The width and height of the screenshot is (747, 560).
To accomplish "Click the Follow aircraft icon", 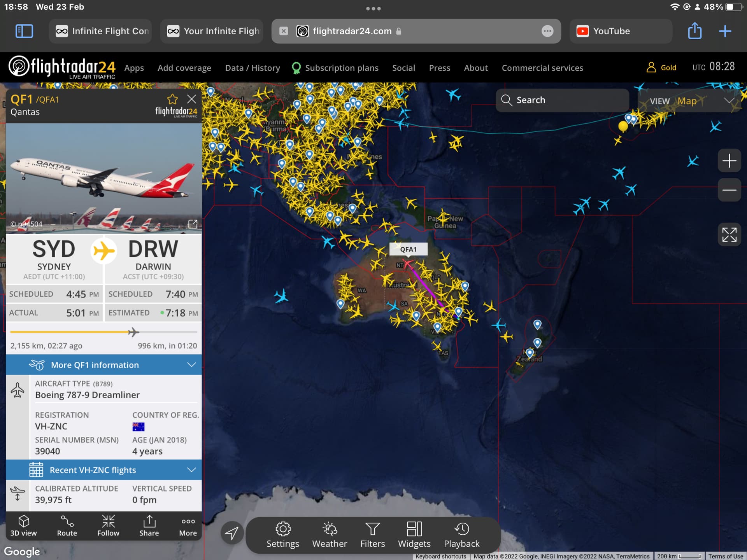I will pos(108,525).
